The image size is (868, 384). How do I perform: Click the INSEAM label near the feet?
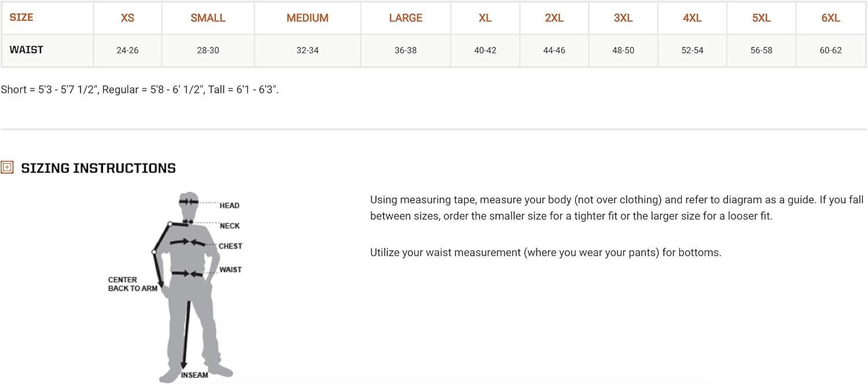coord(194,375)
